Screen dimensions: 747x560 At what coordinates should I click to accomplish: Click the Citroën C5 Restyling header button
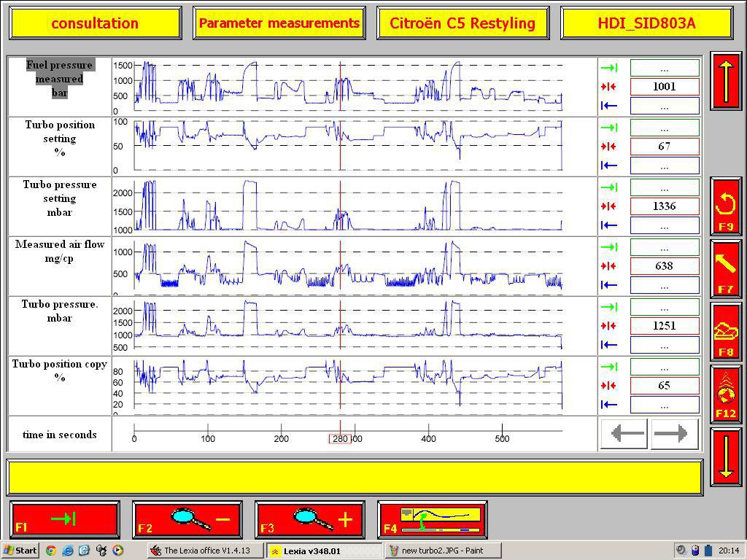point(462,23)
